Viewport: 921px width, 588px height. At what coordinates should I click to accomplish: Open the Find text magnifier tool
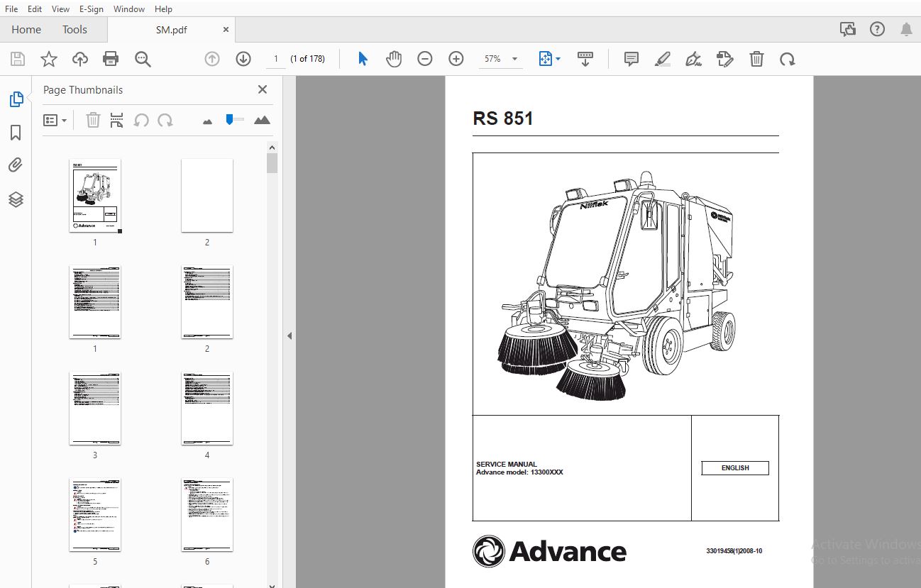pyautogui.click(x=143, y=59)
